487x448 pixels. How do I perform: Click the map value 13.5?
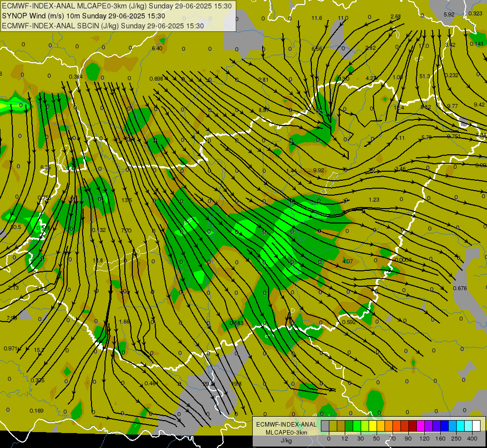tap(127, 200)
